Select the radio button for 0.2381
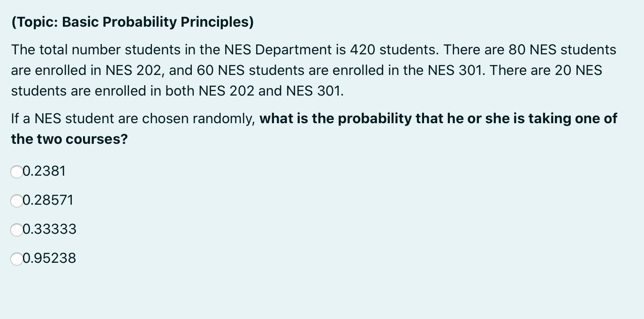Screen dimensions: 644x319 (x=15, y=172)
